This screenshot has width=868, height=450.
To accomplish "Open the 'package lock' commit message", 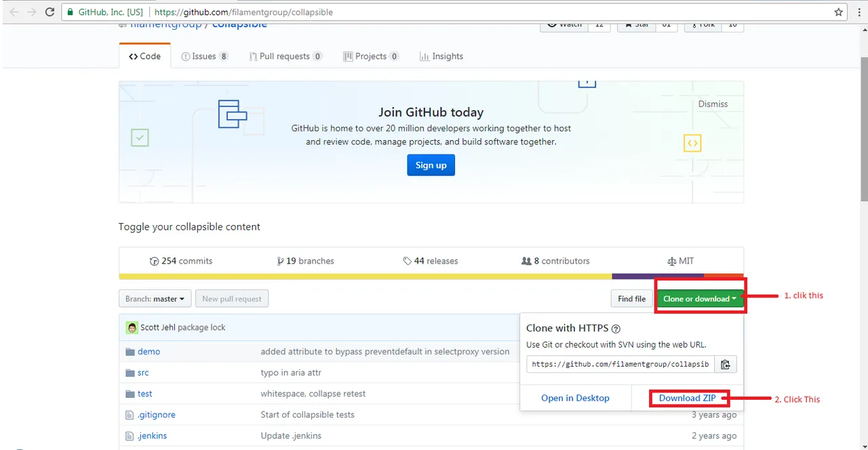I will pyautogui.click(x=201, y=327).
